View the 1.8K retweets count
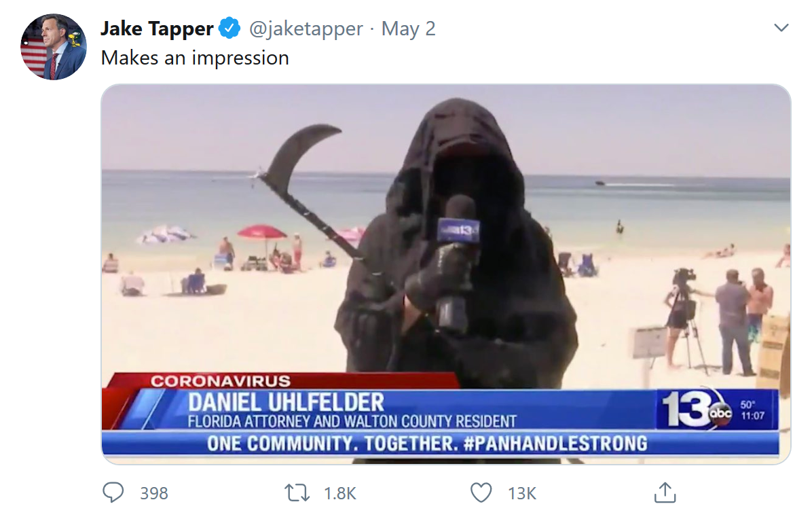This screenshot has height=519, width=812. 339,493
